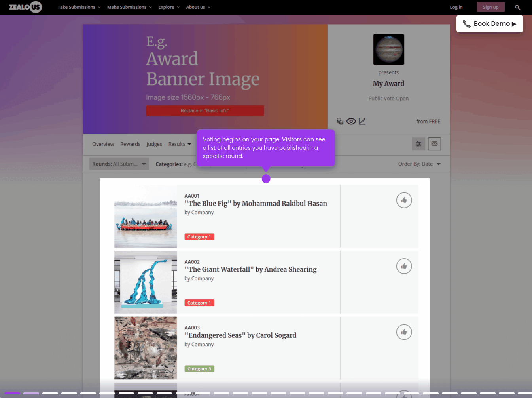The width and height of the screenshot is (532, 398).
Task: Click the Public Vote Open link
Action: point(388,99)
